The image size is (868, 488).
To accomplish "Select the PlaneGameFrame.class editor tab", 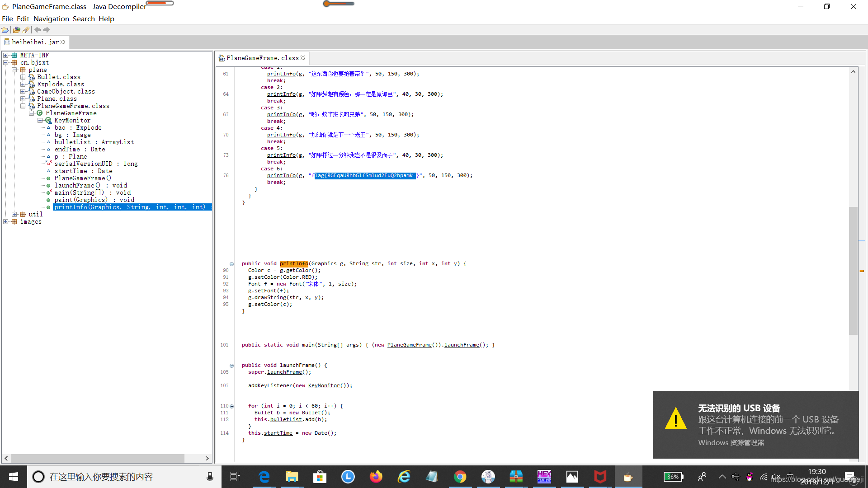I will point(262,58).
